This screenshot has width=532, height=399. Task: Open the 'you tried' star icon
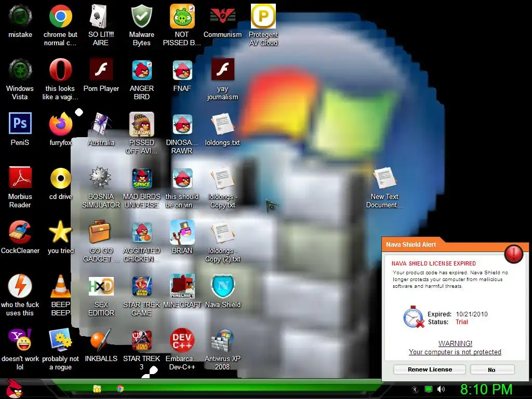tap(60, 232)
